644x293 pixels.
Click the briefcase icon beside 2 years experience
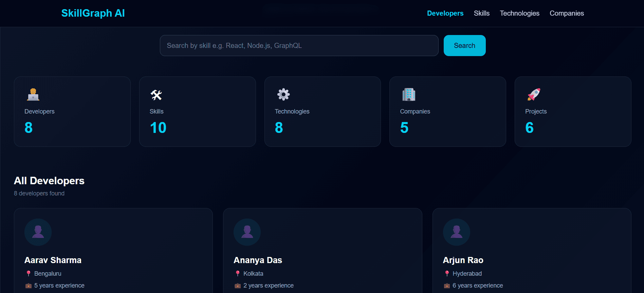pyautogui.click(x=238, y=286)
